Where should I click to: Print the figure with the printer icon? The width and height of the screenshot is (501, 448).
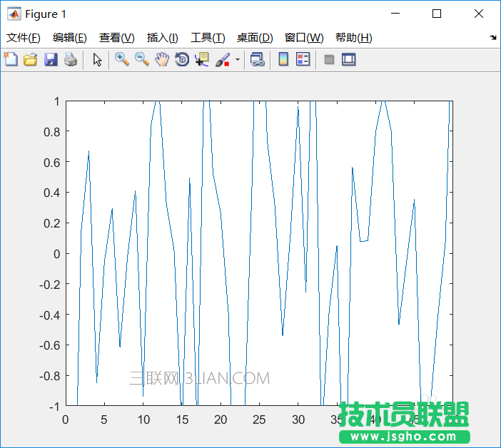71,59
